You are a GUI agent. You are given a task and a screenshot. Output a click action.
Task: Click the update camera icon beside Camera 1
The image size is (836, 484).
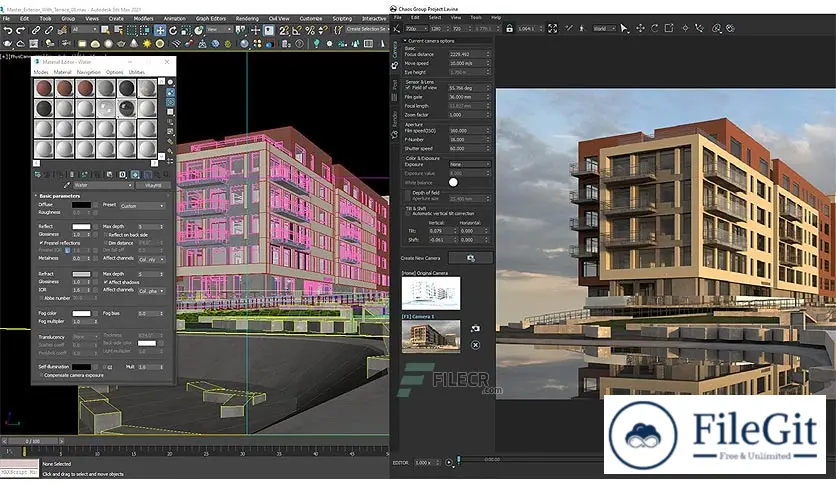point(475,328)
